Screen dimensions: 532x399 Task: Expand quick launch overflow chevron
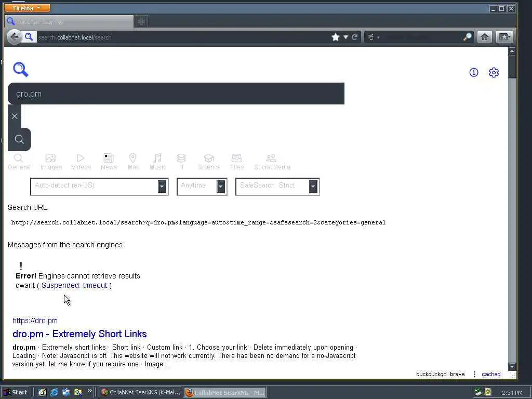[89, 391]
